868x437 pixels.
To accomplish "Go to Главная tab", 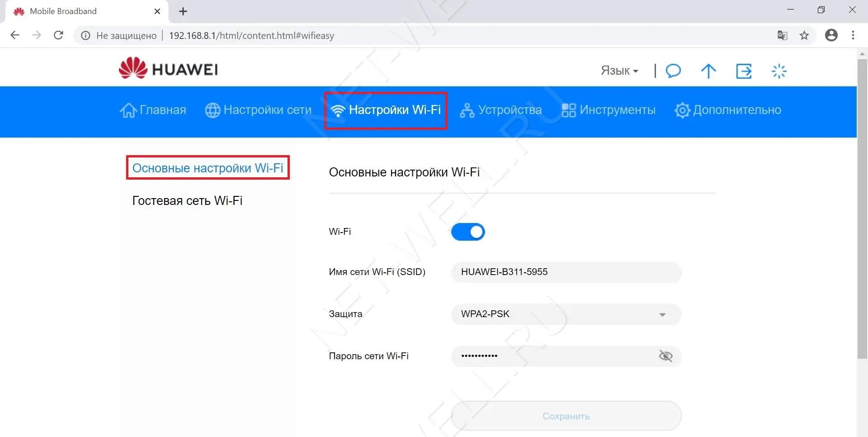I will click(153, 110).
